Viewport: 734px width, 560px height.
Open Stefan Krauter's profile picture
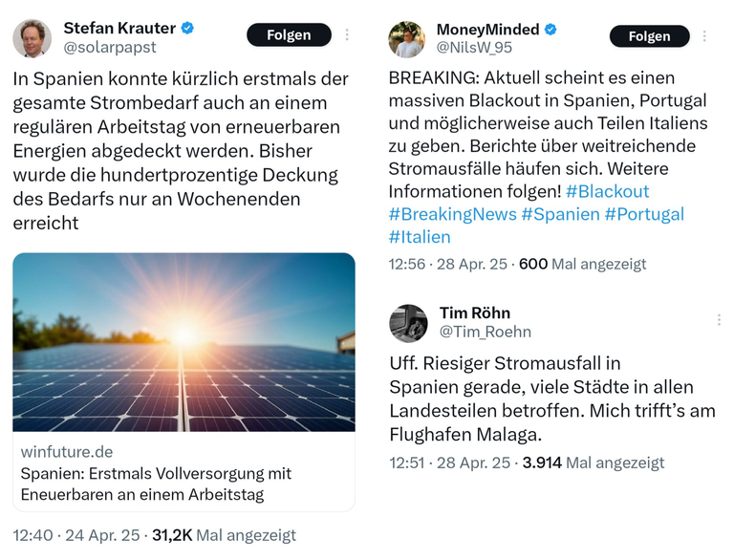[x=32, y=38]
